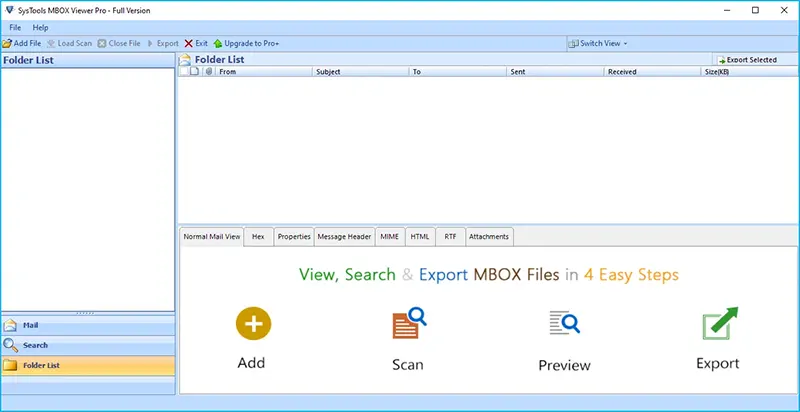Sort by the Sent column header

click(x=555, y=72)
